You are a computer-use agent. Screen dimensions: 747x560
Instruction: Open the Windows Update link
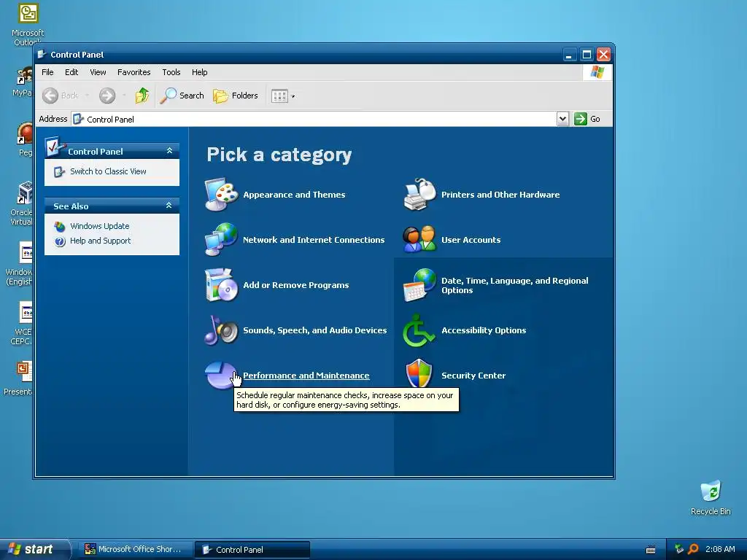[x=99, y=226]
